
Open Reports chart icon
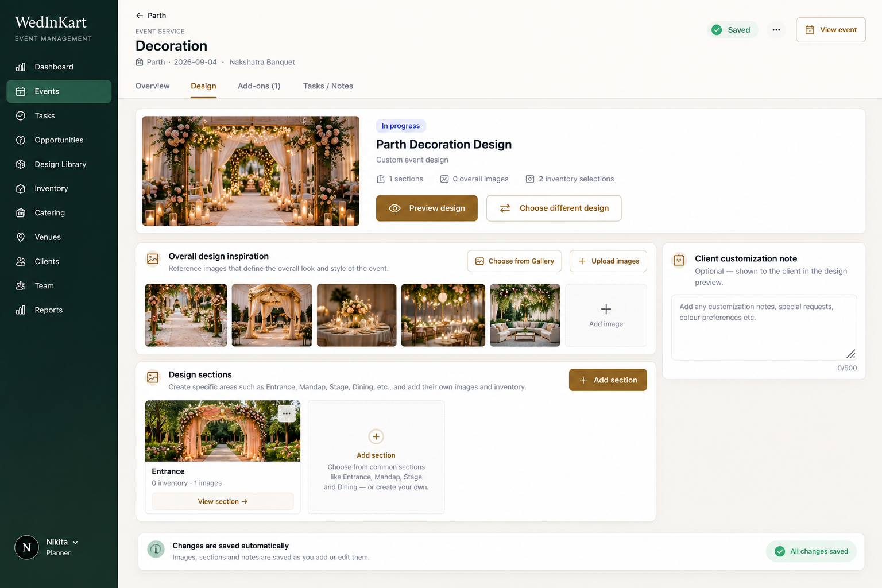21,310
